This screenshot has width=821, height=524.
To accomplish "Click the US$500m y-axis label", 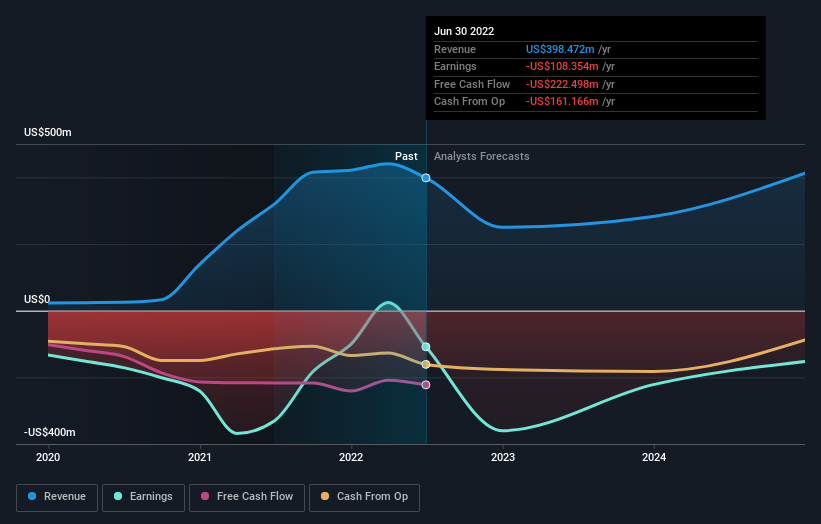I will pos(48,132).
